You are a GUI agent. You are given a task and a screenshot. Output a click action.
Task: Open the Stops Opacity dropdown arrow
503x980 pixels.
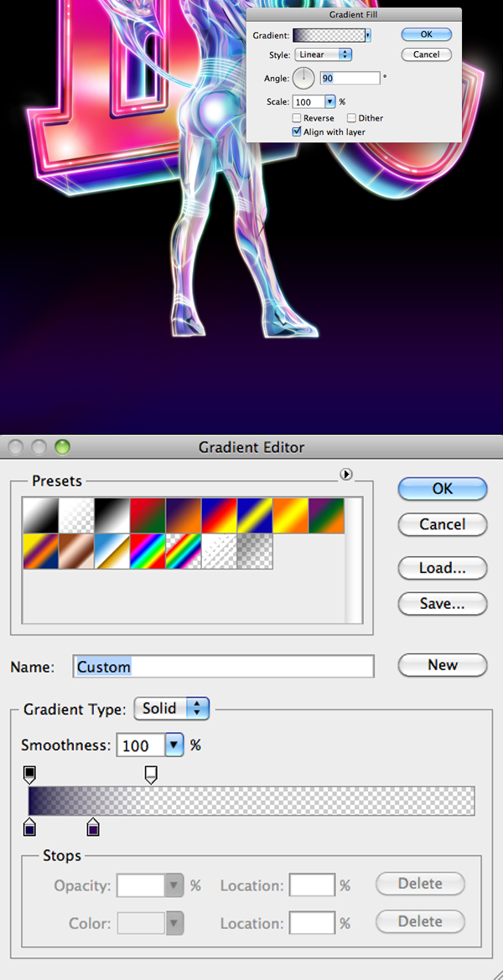174,885
